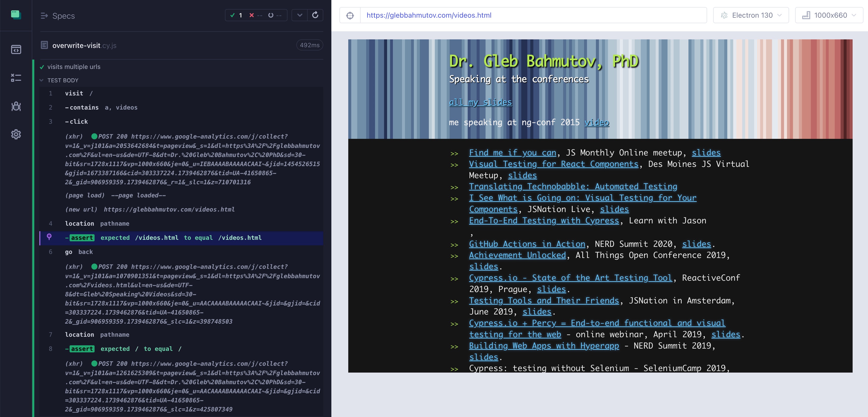
Task: Click the URL field with glebbahmutov.com/videos.html
Action: point(533,15)
